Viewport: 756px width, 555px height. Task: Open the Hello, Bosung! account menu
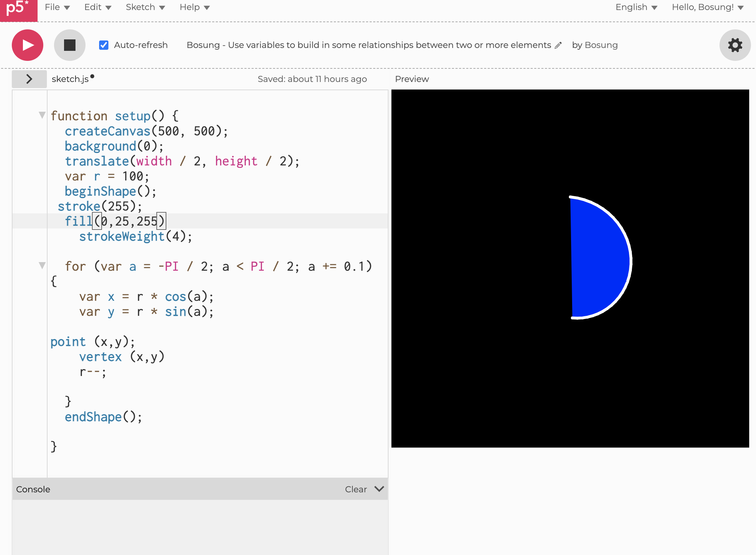(707, 8)
